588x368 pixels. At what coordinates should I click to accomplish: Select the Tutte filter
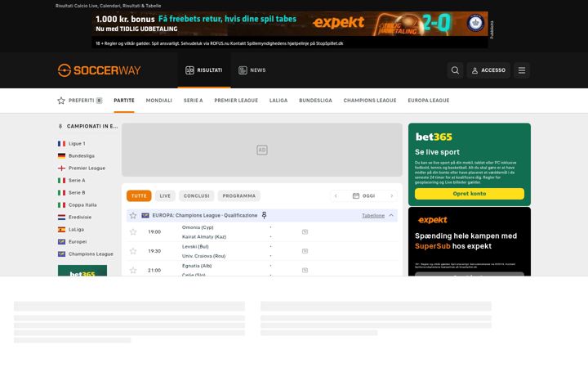point(139,195)
